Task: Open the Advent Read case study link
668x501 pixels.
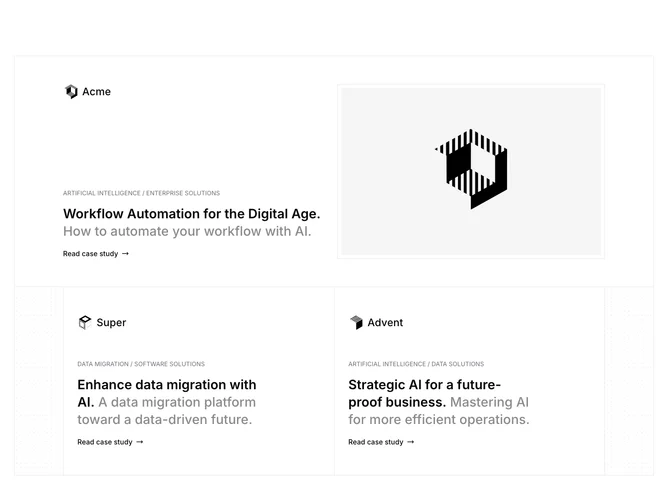Action: (x=381, y=442)
